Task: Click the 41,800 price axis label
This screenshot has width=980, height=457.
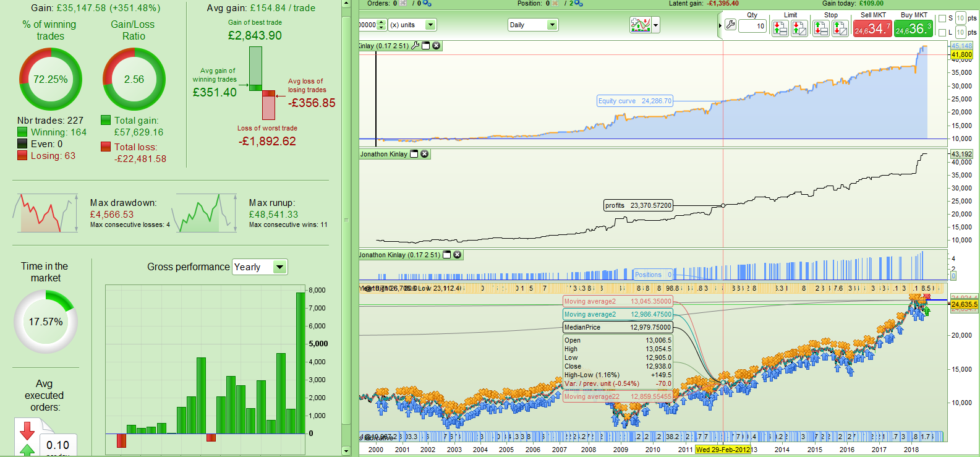Action: (x=961, y=55)
